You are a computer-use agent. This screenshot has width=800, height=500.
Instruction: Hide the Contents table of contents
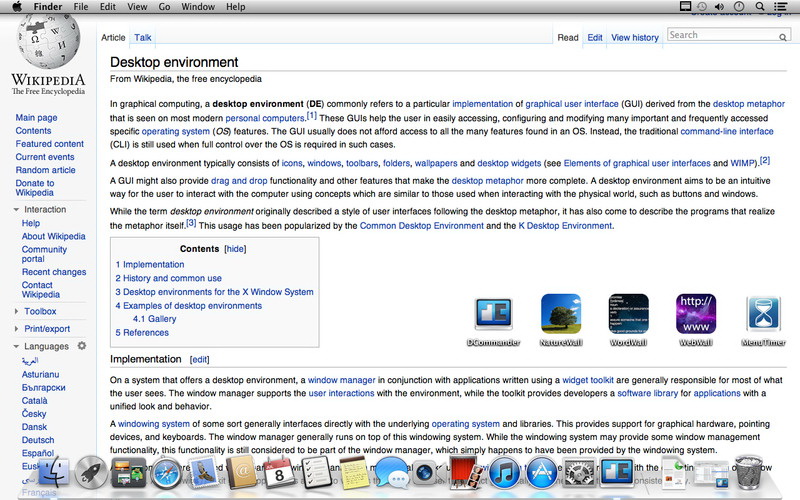[x=235, y=248]
